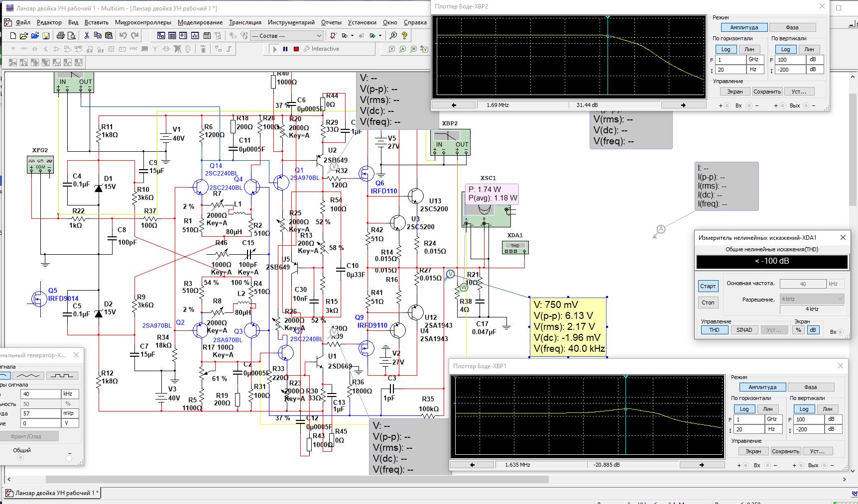Click the Undo arrow icon
Screen dimensions: 858x504
coord(123,36)
